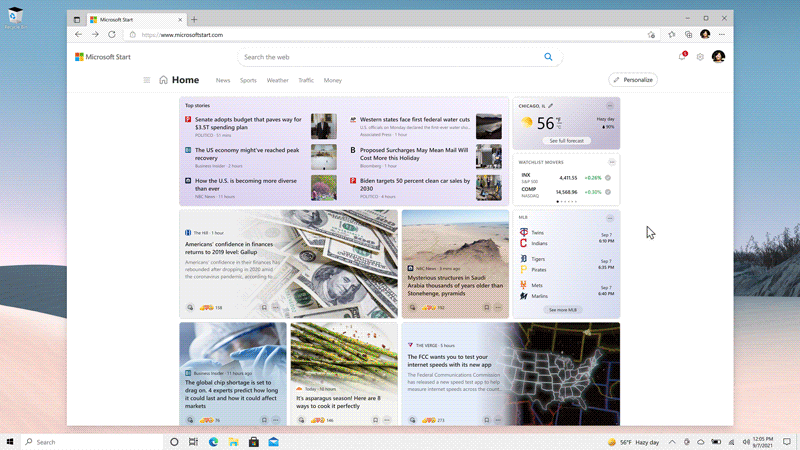The width and height of the screenshot is (800, 450).
Task: Reload the page with refresh icon
Action: point(112,35)
